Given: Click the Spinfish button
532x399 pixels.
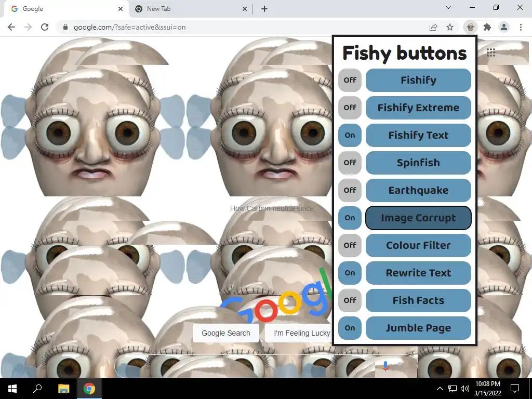Looking at the screenshot, I should pos(418,163).
